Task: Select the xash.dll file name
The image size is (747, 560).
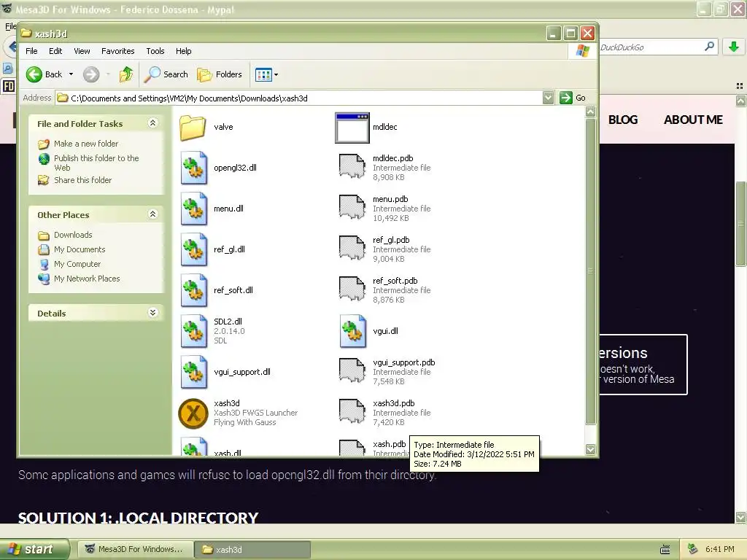Action: (228, 453)
